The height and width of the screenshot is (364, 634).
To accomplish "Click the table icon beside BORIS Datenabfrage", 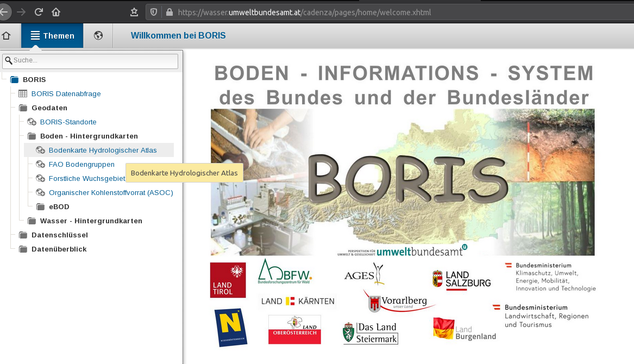I will [x=23, y=94].
